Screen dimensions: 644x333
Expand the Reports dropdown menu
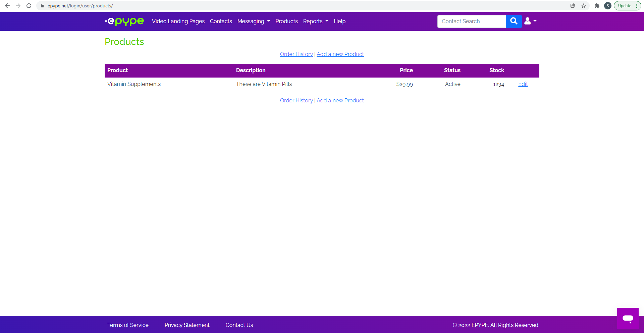pos(316,21)
